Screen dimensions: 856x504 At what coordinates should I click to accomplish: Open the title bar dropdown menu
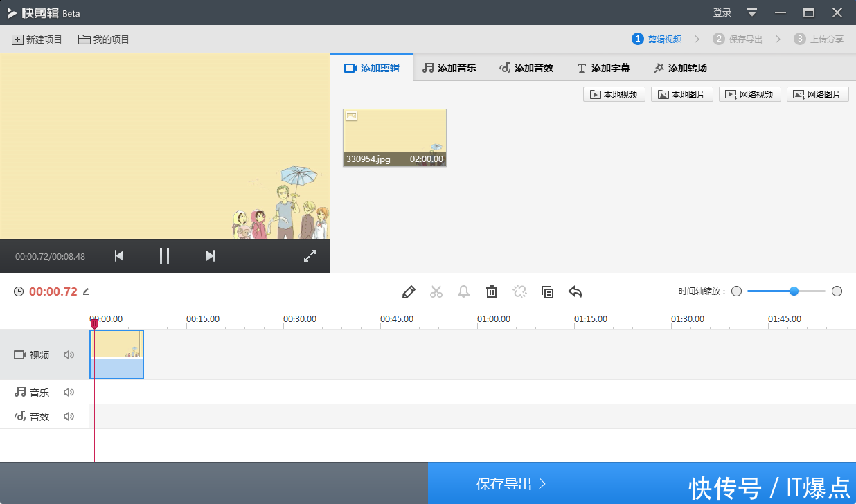coord(752,12)
